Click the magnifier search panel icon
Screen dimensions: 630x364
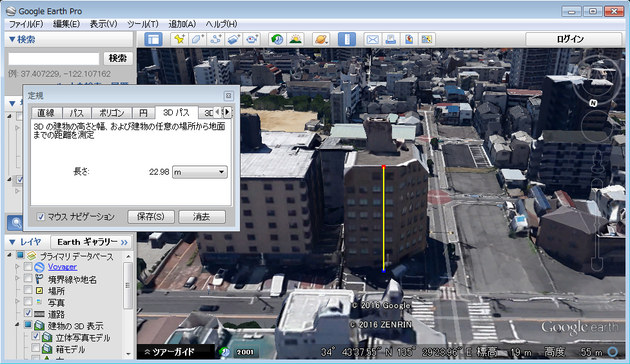click(x=16, y=223)
